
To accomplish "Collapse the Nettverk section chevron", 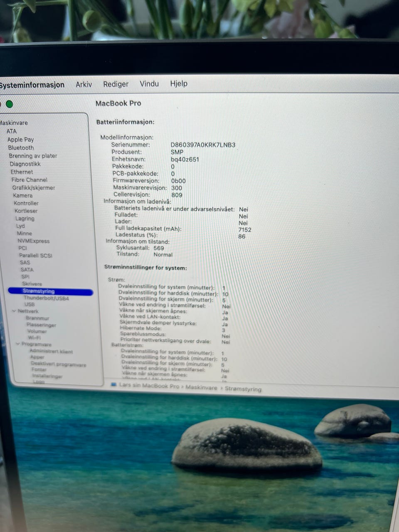I will click(14, 311).
